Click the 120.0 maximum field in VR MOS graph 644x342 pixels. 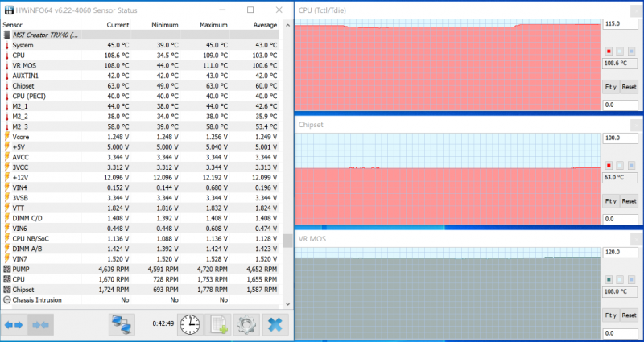point(620,252)
